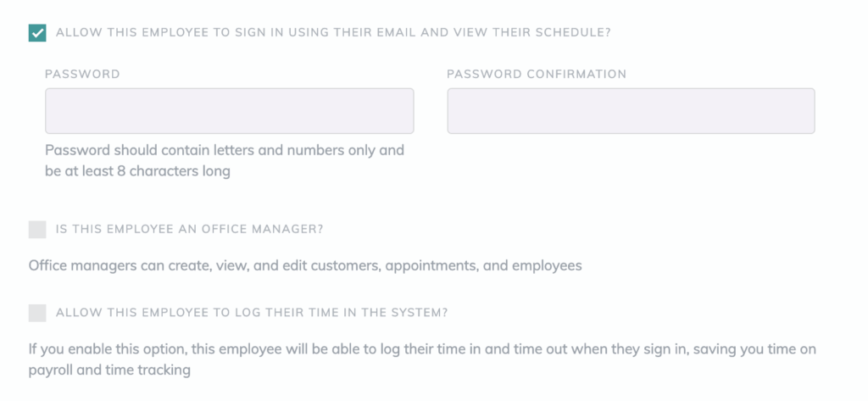
Task: Check the office manager checkbox
Action: pyautogui.click(x=37, y=229)
